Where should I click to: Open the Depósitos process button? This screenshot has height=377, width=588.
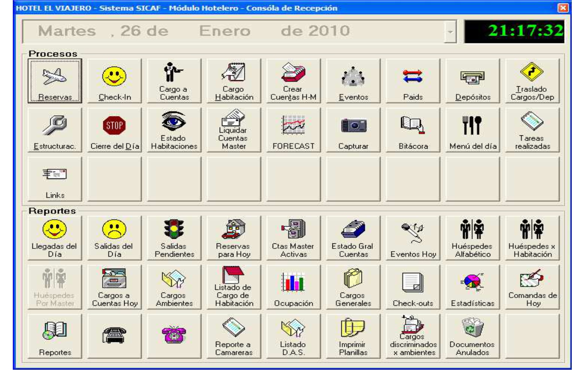click(473, 81)
